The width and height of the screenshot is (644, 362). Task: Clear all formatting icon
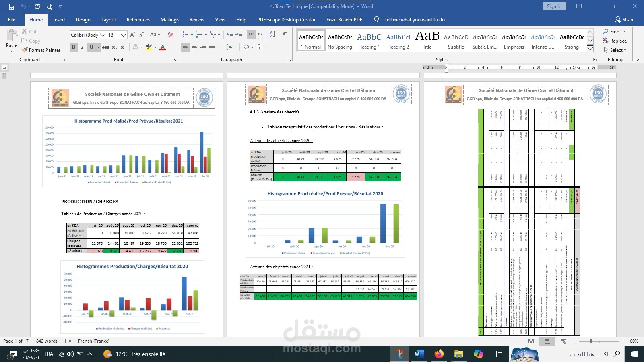[x=170, y=35]
